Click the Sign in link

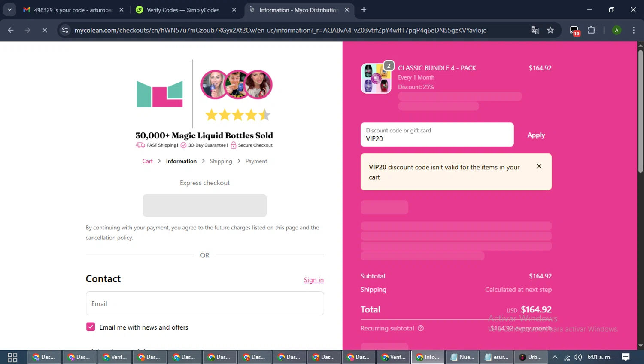pyautogui.click(x=314, y=280)
